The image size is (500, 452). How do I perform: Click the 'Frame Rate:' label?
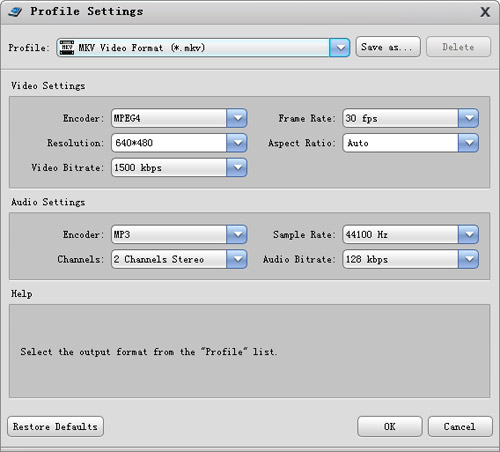tap(307, 118)
